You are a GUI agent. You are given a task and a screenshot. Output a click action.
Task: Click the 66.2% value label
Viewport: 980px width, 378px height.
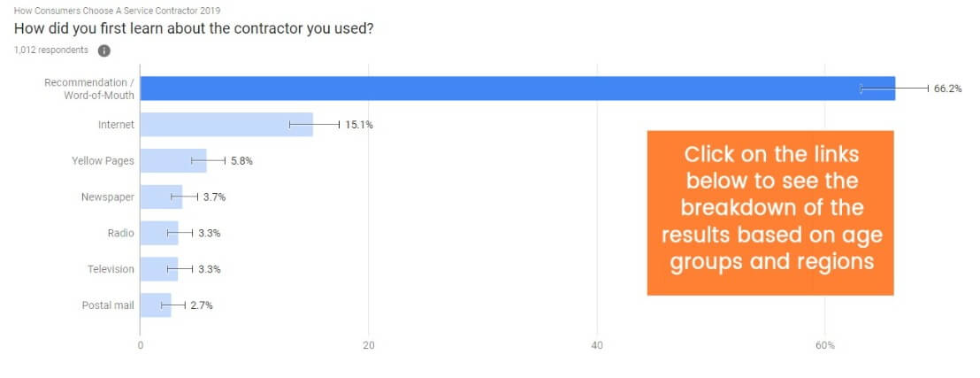click(947, 89)
